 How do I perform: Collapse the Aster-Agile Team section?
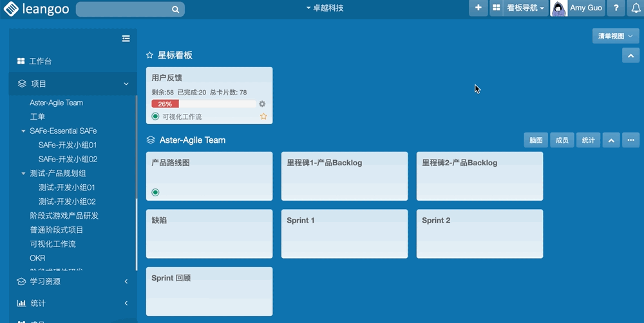pyautogui.click(x=612, y=140)
